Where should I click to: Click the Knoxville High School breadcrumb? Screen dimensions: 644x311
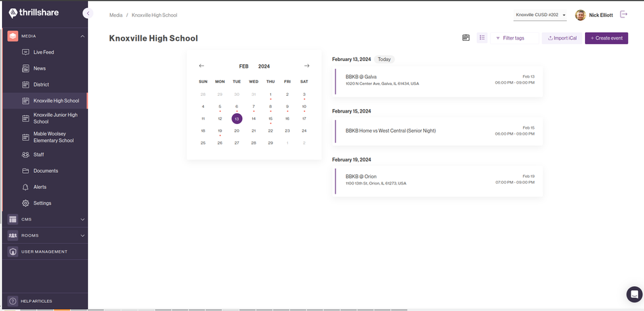tap(154, 15)
